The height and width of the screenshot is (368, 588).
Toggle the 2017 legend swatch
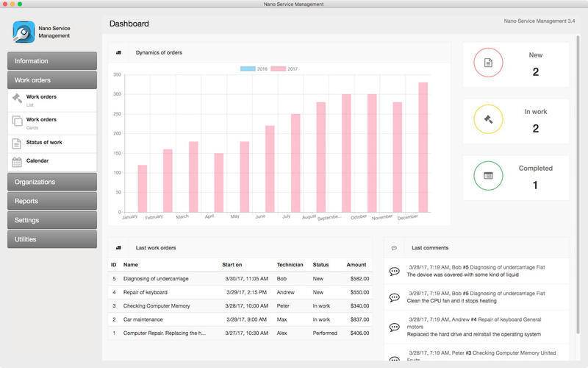pyautogui.click(x=279, y=68)
